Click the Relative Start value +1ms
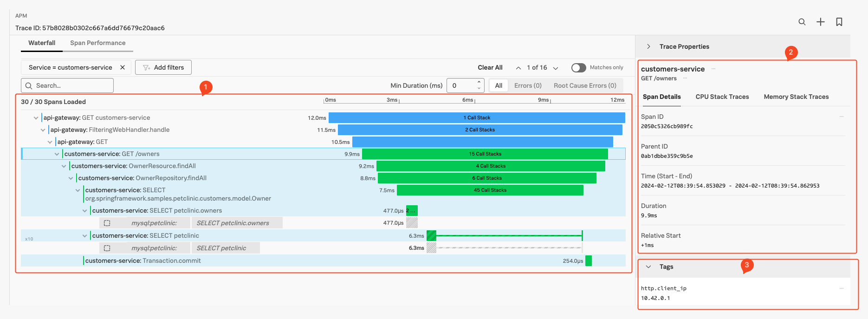Screen dimensions: 868x319 tap(648, 245)
